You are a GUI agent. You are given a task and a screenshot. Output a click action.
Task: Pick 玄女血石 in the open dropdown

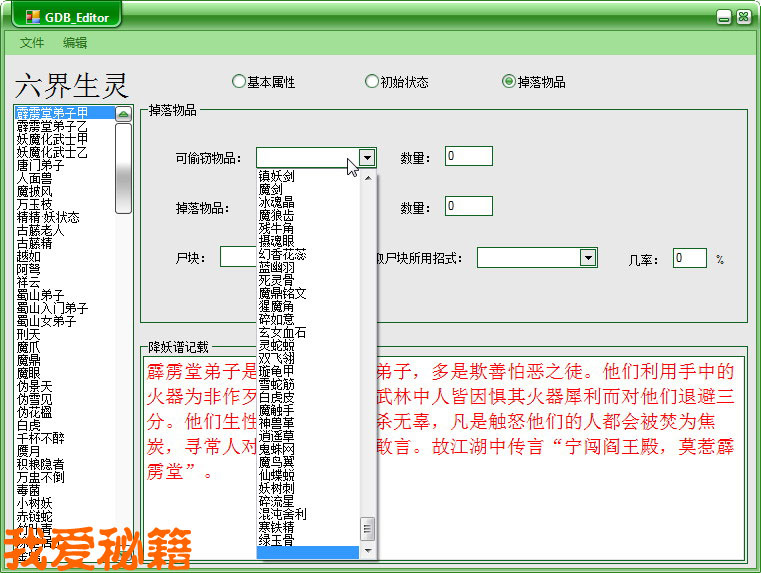[x=282, y=332]
